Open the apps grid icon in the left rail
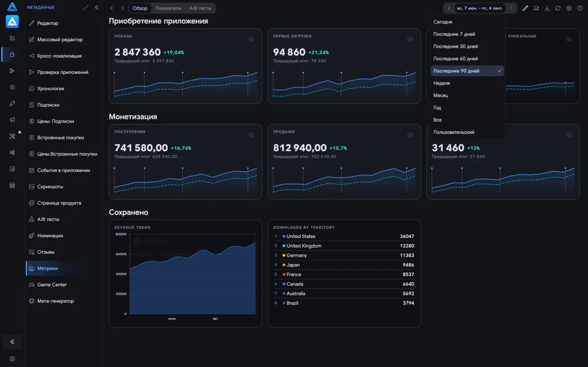 (x=12, y=38)
